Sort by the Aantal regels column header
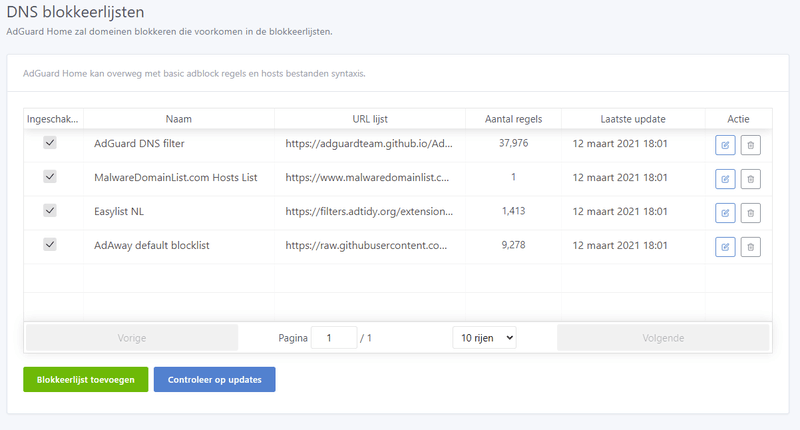The width and height of the screenshot is (800, 430). coord(513,119)
